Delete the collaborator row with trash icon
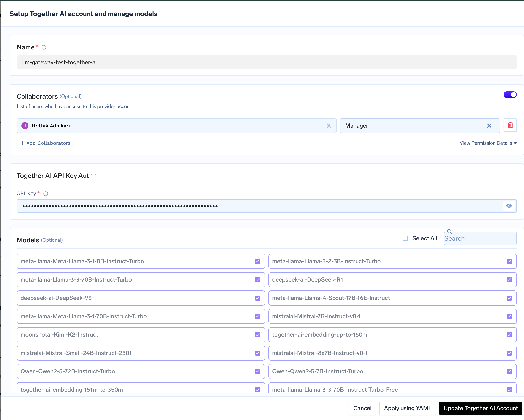 [510, 125]
